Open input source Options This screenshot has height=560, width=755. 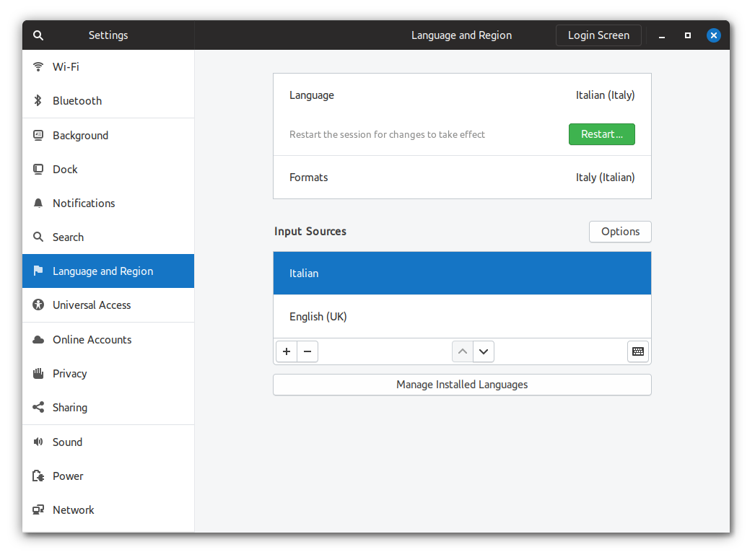click(x=620, y=232)
